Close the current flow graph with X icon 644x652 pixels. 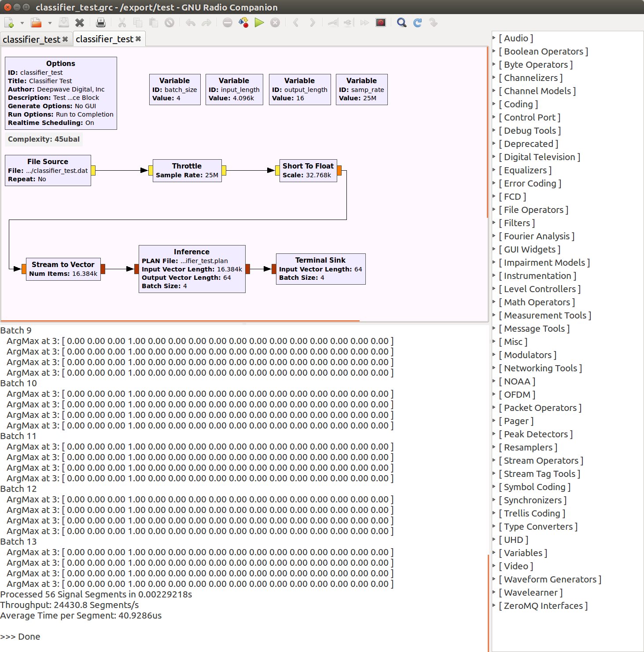[80, 23]
